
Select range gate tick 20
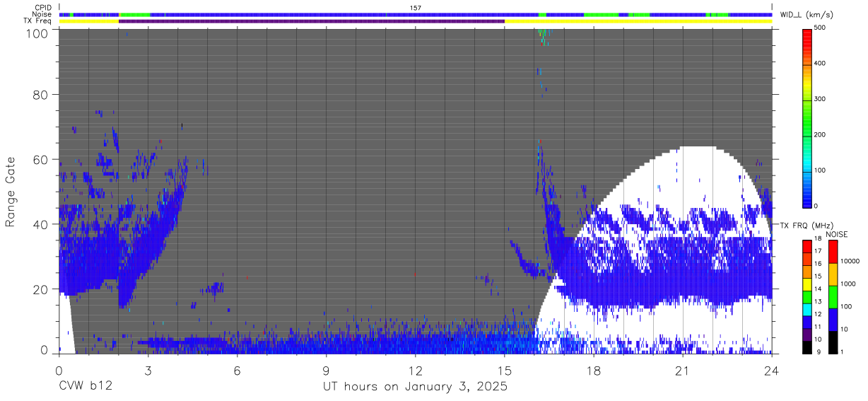40,290
